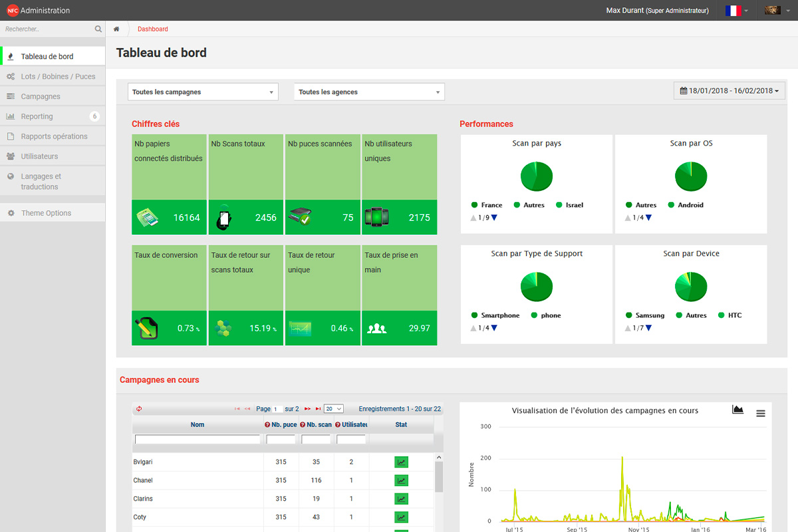Toggle phone legend in Scan par Type de Support
Screen dimensions: 798x532
pyautogui.click(x=546, y=315)
